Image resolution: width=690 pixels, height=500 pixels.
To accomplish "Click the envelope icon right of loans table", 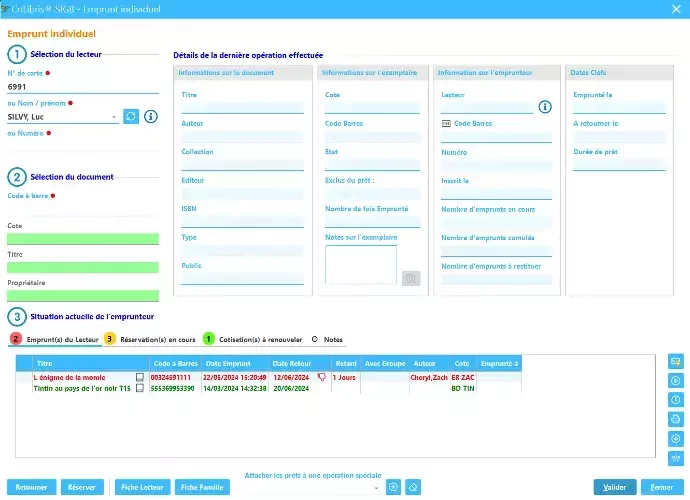I will pyautogui.click(x=676, y=361).
